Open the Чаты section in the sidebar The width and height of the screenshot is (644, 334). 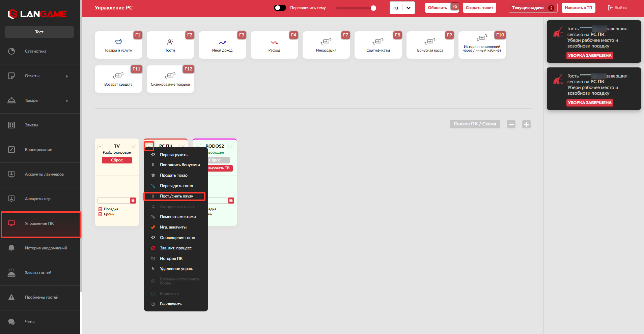(40, 322)
